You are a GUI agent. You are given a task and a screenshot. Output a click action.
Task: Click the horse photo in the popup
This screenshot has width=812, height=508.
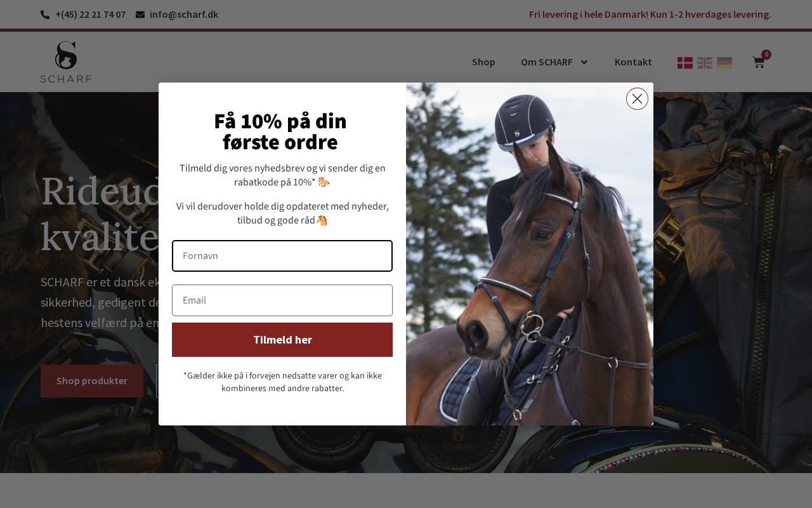pyautogui.click(x=530, y=254)
